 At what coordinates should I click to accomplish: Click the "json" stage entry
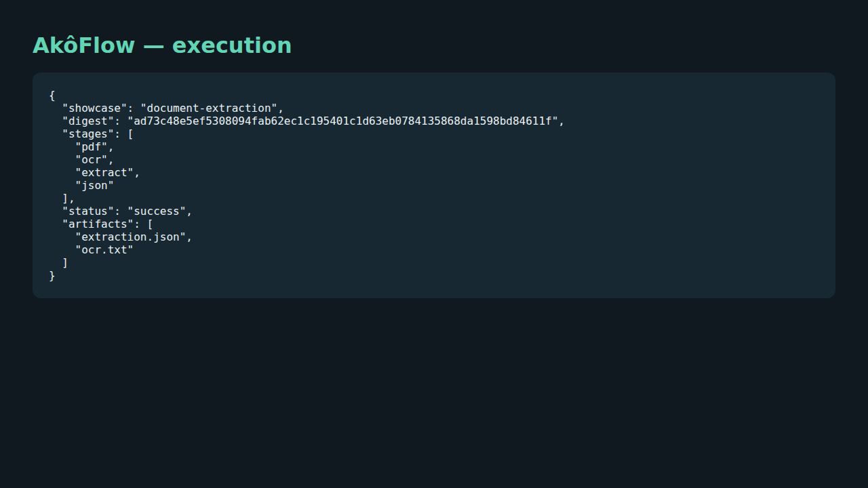95,186
